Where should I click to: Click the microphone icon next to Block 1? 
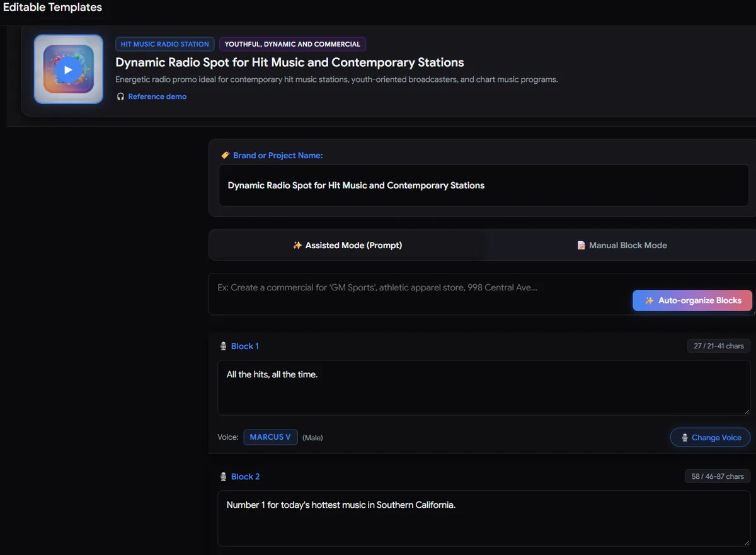tap(223, 346)
